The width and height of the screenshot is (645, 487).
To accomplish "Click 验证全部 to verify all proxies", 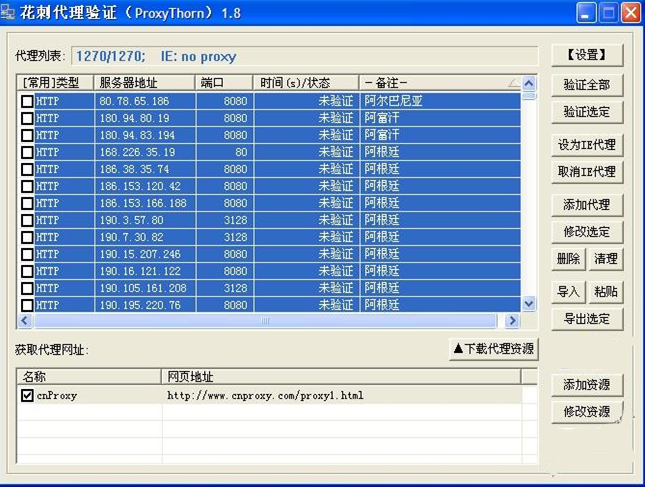I will [586, 85].
